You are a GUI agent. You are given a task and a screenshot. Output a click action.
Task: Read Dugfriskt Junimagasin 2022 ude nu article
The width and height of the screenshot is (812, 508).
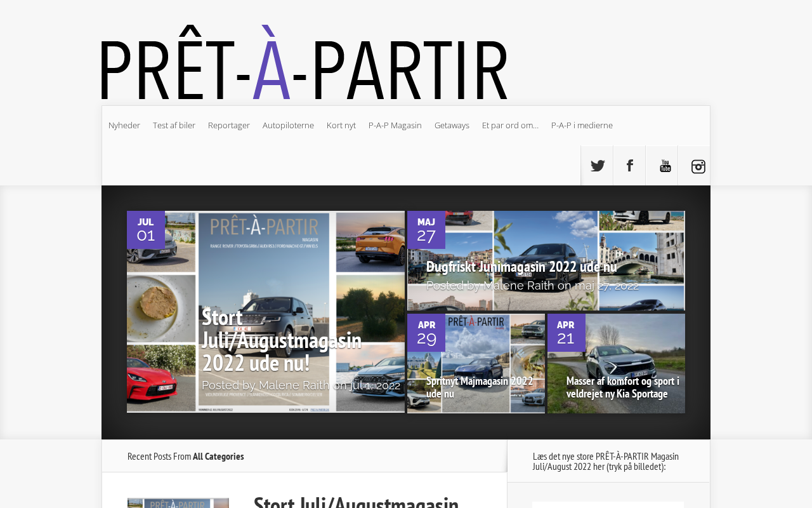point(521,267)
